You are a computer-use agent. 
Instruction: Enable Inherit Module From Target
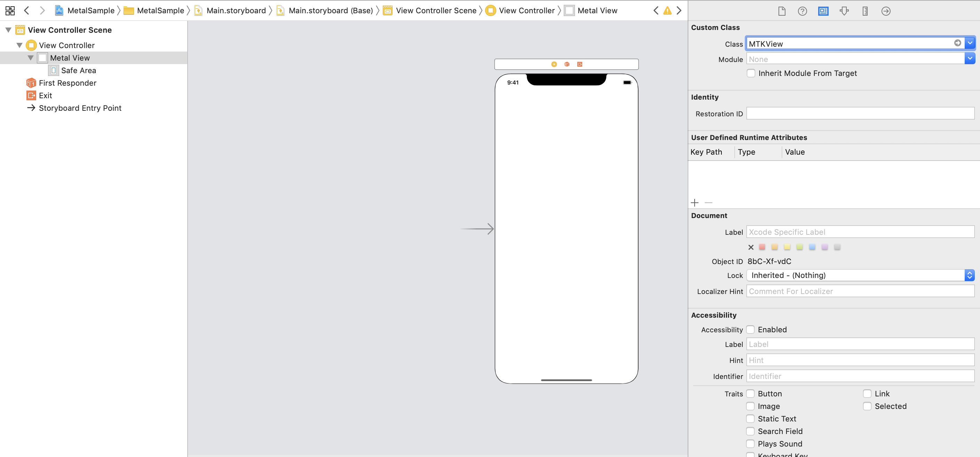pos(751,73)
